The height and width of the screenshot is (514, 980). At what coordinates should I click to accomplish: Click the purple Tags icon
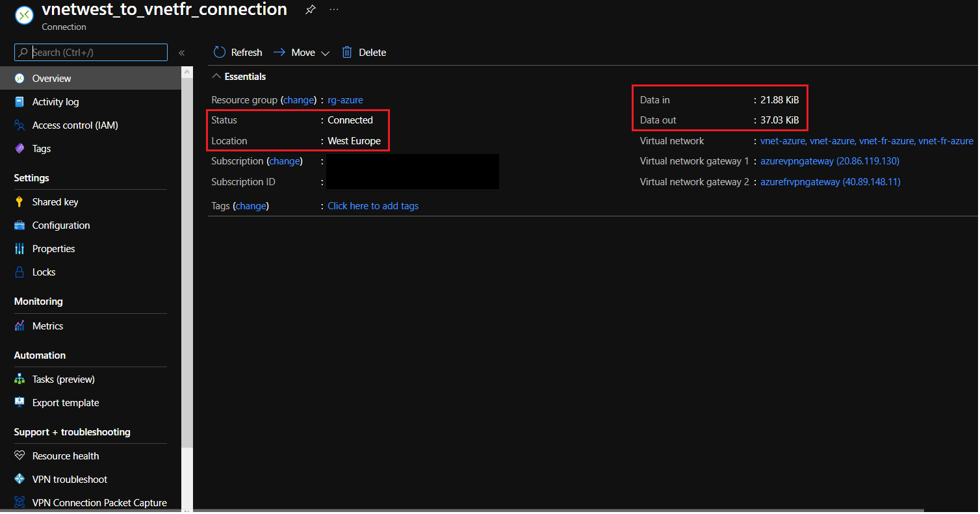(x=19, y=149)
